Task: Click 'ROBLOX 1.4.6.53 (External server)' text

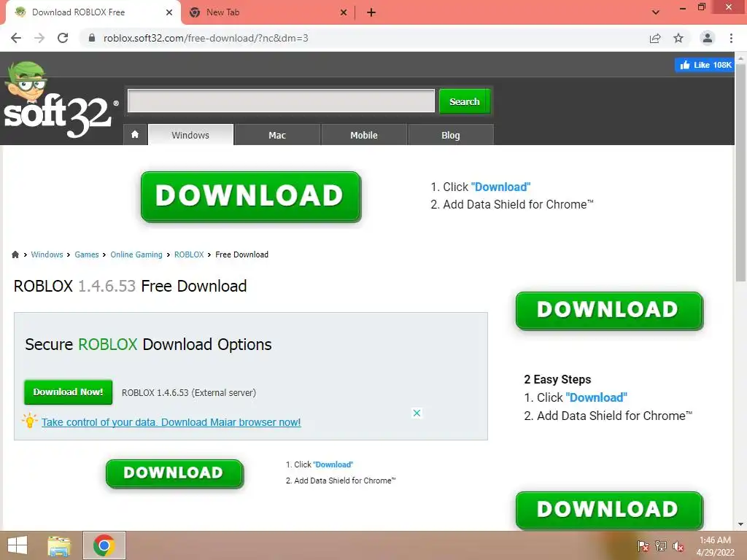Action: point(189,392)
